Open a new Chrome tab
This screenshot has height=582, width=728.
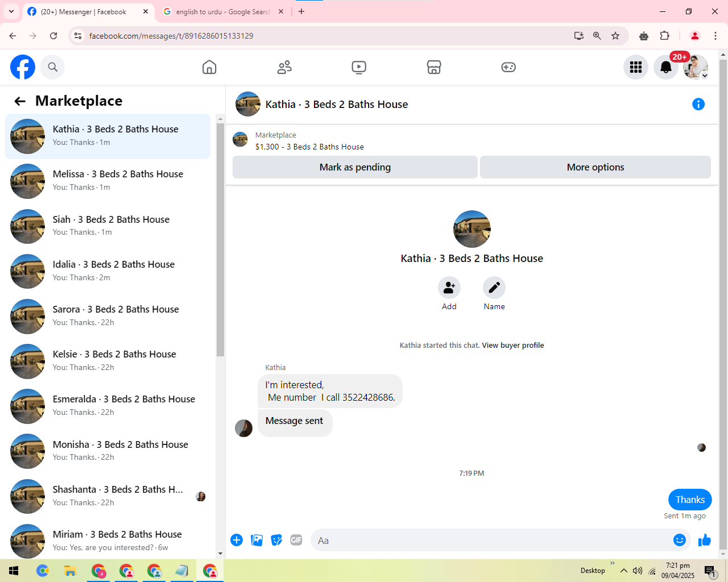click(x=301, y=11)
